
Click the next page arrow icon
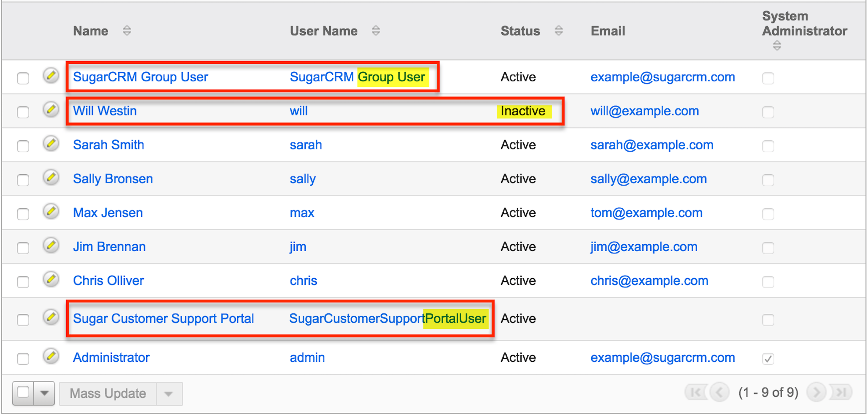pos(816,391)
